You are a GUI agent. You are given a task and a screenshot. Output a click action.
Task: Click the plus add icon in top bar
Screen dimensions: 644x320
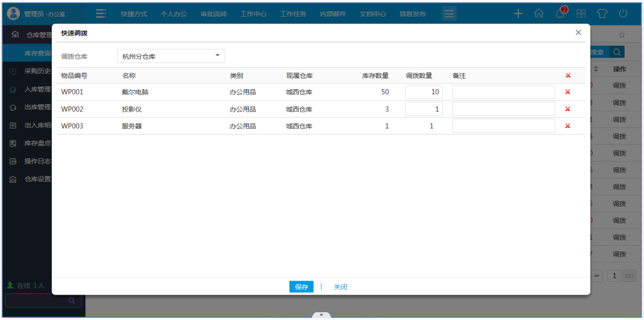coord(518,14)
